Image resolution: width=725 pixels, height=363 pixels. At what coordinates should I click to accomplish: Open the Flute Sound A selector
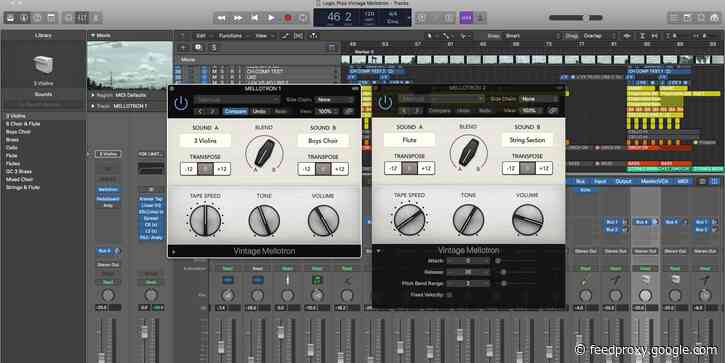tap(409, 140)
